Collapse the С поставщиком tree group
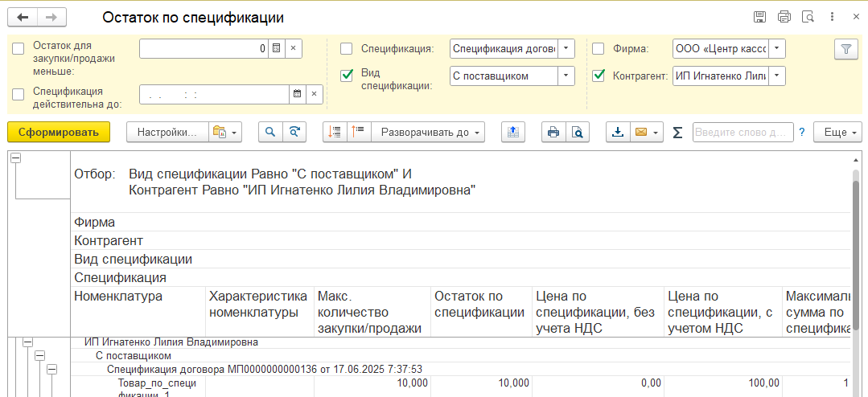 click(39, 355)
